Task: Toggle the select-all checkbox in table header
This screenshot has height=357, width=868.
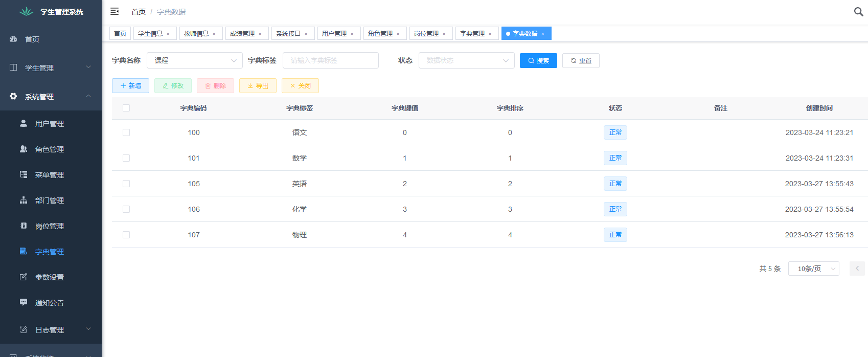Action: pos(126,108)
